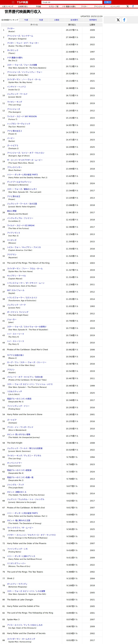
Task: Open the トップガン マーヴェリック link
Action: click(x=18, y=124)
